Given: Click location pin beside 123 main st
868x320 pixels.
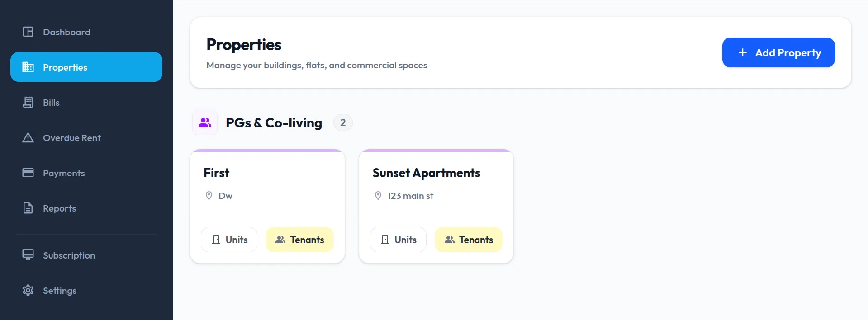Looking at the screenshot, I should click(x=378, y=196).
